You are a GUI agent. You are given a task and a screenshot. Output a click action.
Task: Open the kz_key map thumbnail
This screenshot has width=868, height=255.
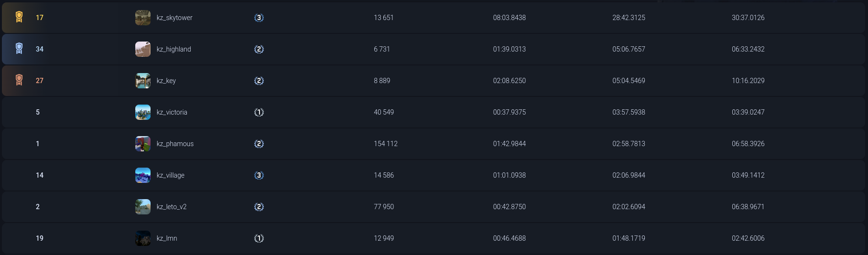coord(143,81)
